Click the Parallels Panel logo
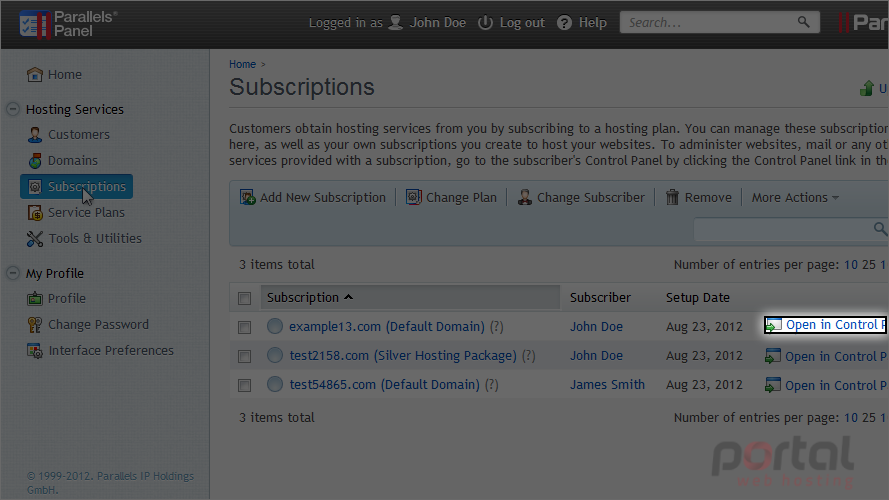The width and height of the screenshot is (889, 500). 68,24
